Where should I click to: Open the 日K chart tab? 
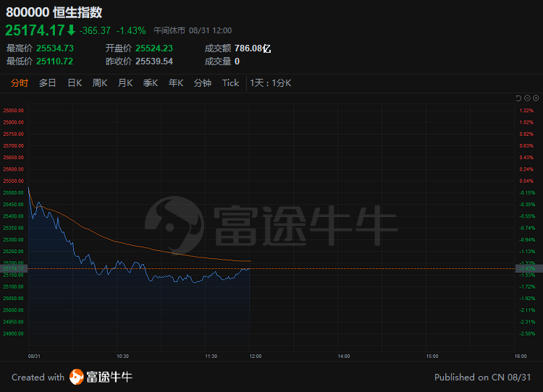coord(75,83)
